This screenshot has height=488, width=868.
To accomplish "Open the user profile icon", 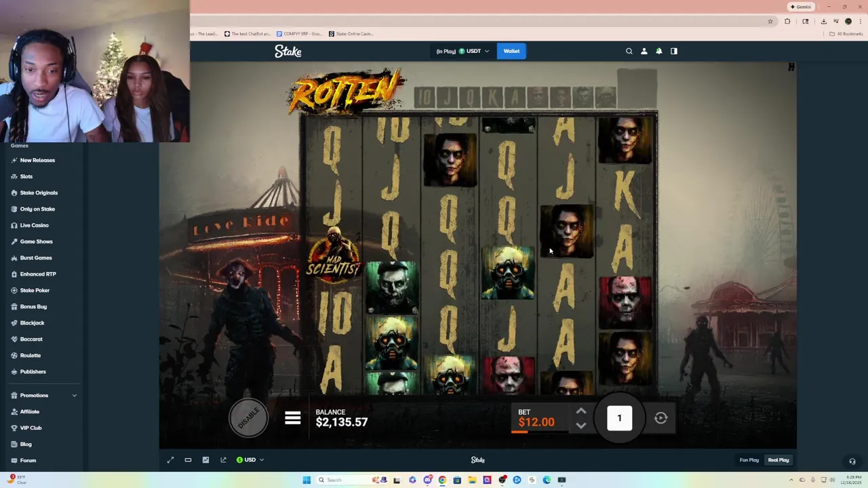I will 644,51.
